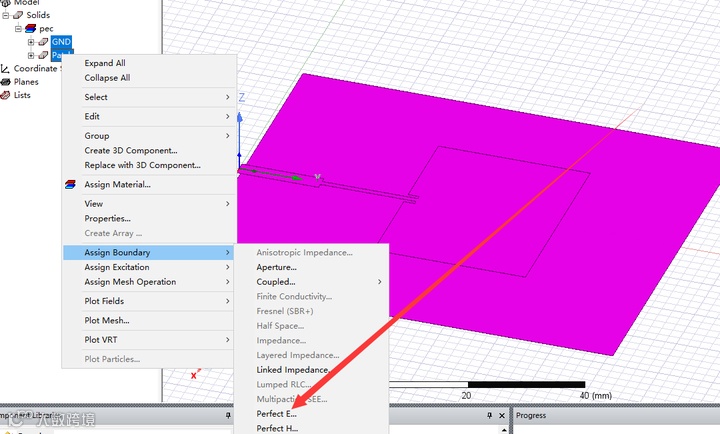Select Perfect E boundary option
Screen dimensions: 720x434
click(276, 414)
